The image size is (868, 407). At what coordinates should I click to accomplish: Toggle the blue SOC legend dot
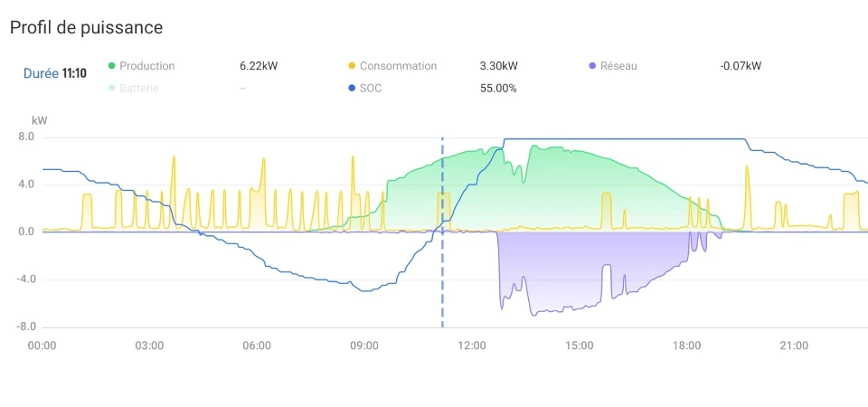(352, 88)
